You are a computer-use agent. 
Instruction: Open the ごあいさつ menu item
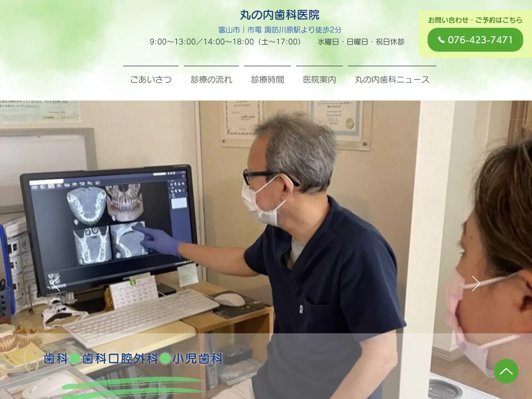(151, 79)
